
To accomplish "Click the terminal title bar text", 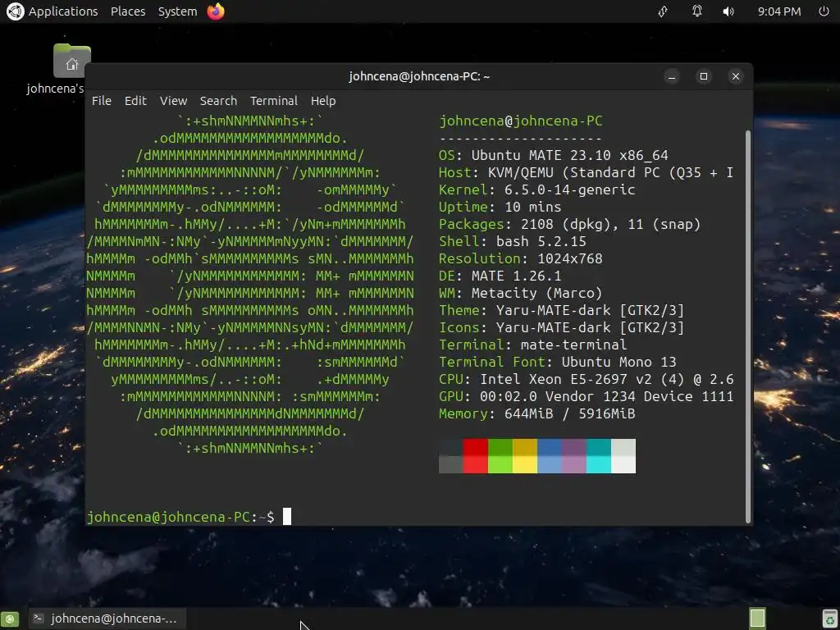I will 419,76.
